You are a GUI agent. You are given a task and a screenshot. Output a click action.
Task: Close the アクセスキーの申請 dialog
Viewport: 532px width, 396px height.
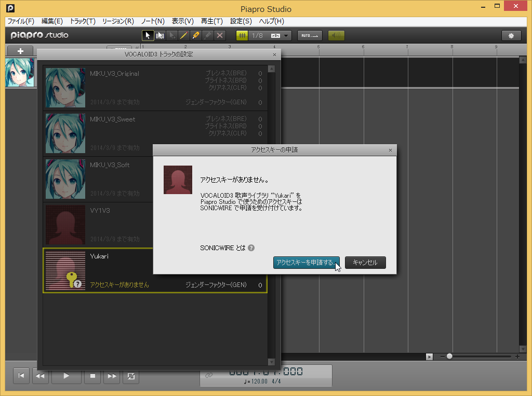[390, 150]
